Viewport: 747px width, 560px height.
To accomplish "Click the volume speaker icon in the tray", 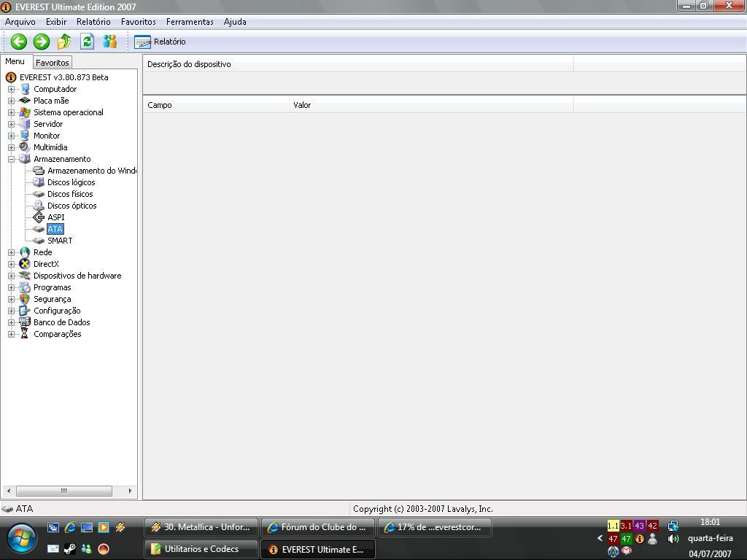I will click(x=673, y=539).
